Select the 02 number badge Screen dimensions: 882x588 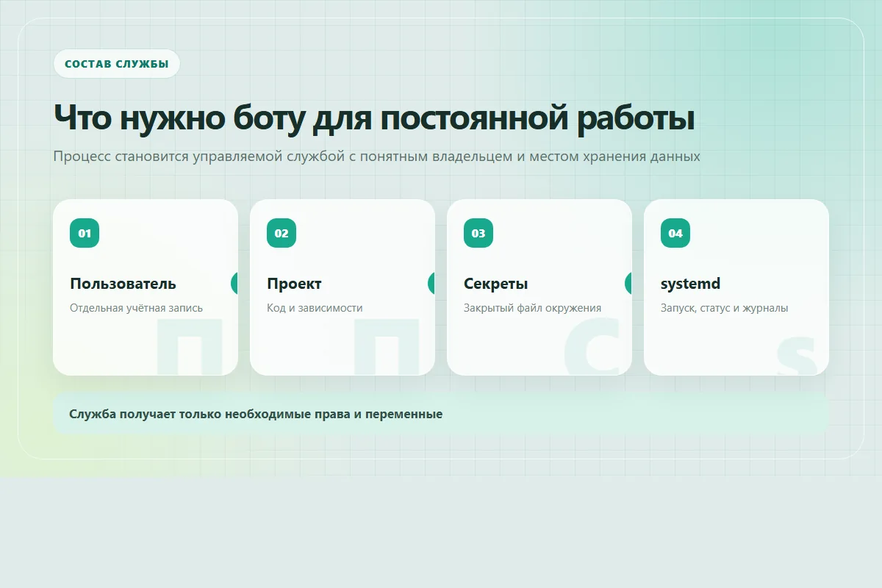(x=282, y=233)
